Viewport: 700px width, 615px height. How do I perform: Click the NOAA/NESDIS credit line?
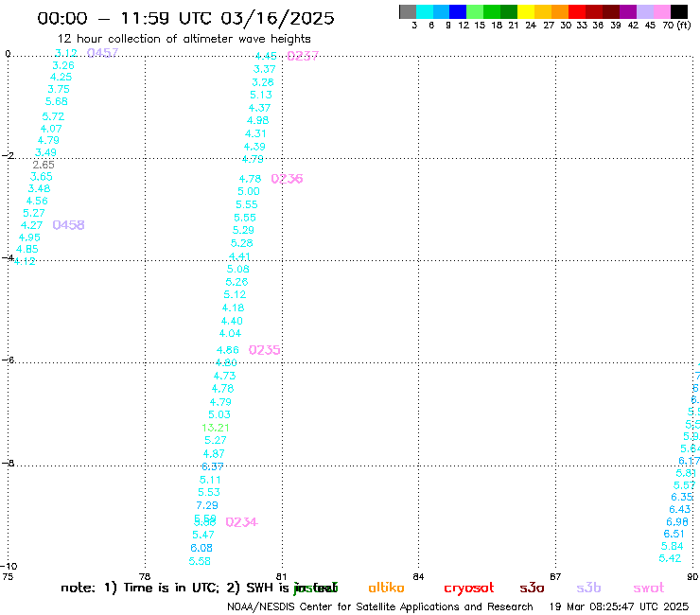380,606
